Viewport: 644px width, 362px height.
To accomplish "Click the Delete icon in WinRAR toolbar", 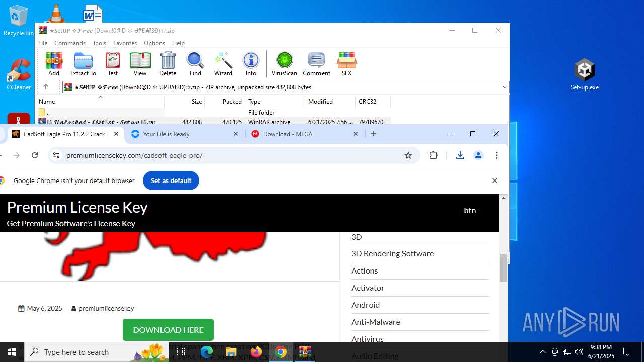I will point(168,64).
